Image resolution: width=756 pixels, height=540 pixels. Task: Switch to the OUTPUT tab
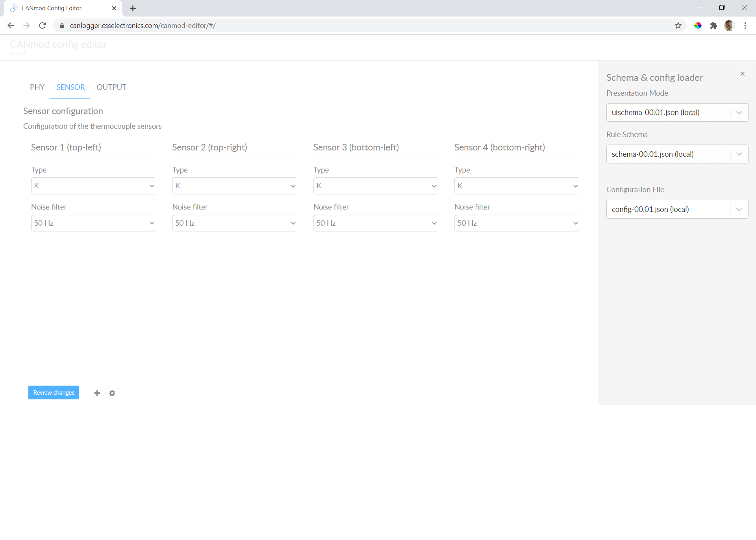tap(111, 87)
